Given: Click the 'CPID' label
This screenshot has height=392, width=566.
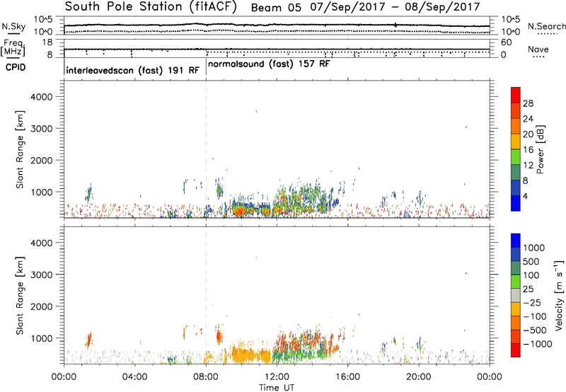Looking at the screenshot, I should click(16, 67).
